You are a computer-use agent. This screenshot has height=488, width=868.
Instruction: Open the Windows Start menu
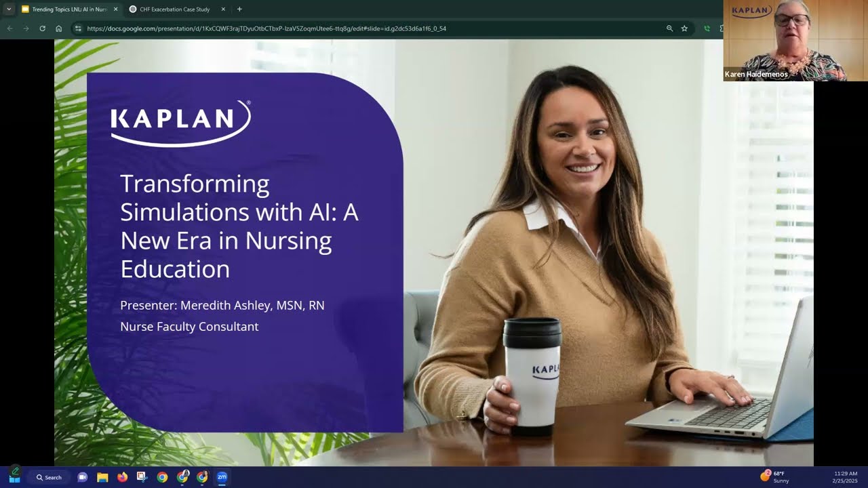point(14,477)
